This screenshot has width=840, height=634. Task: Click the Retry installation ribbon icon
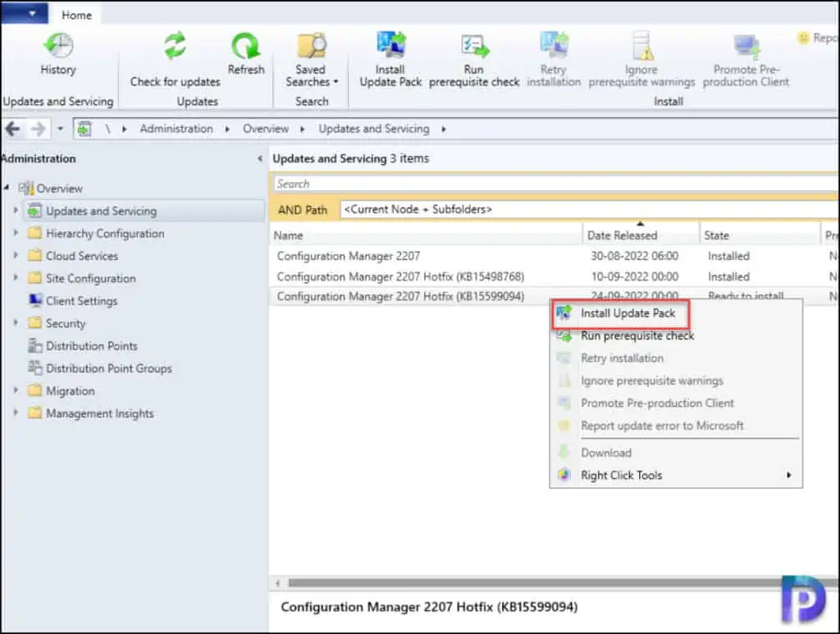[x=554, y=45]
